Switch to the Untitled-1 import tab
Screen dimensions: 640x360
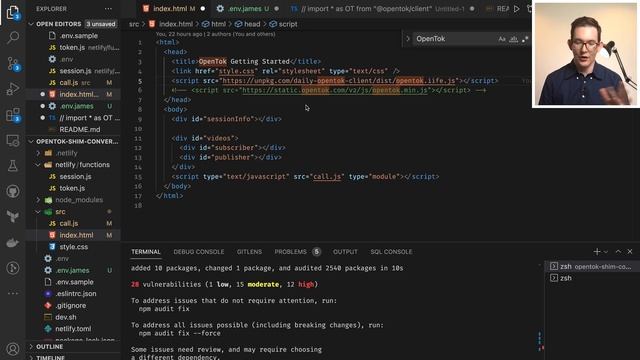(382, 9)
